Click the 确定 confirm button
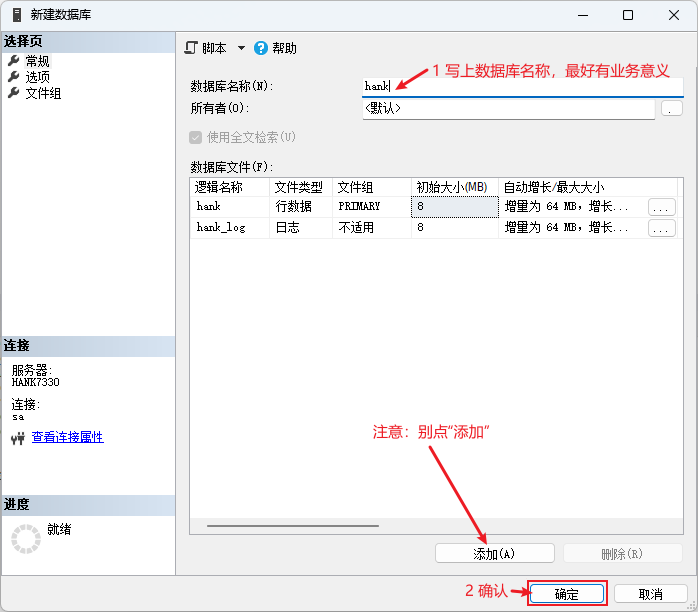Viewport: 698px width, 612px height. tap(567, 594)
